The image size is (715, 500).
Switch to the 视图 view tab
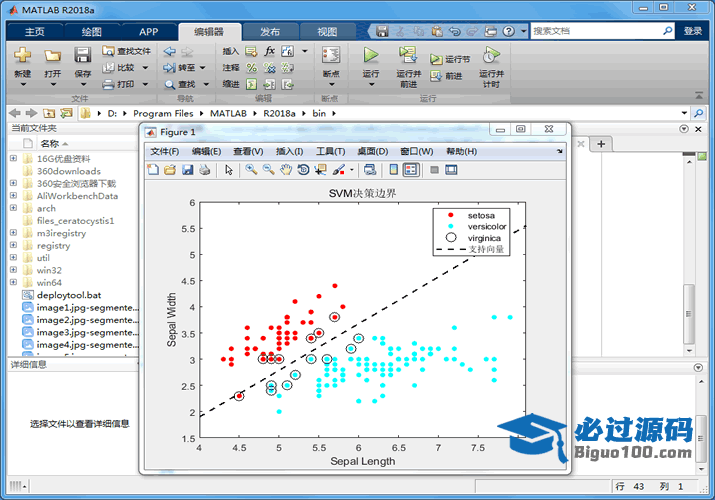(327, 31)
